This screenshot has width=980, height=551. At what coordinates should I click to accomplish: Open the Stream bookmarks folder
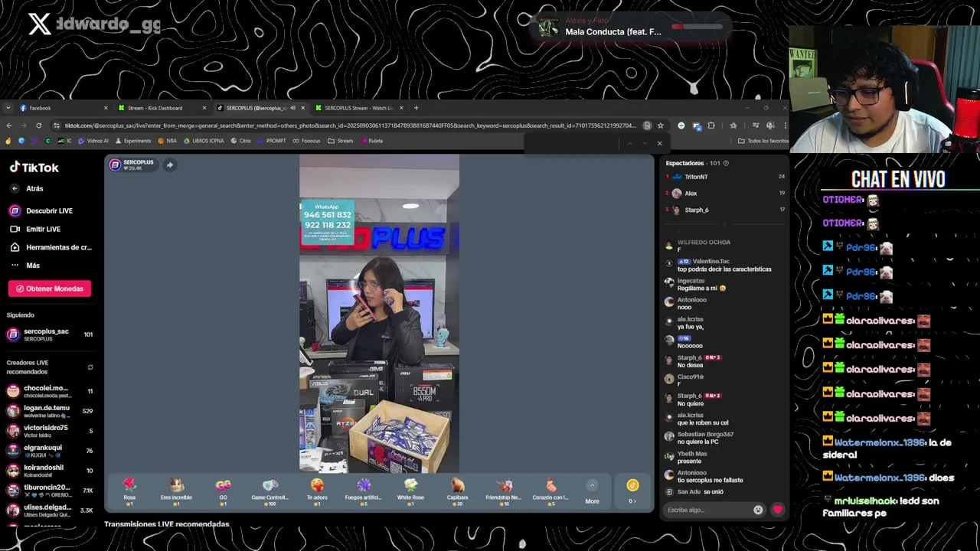(x=341, y=141)
